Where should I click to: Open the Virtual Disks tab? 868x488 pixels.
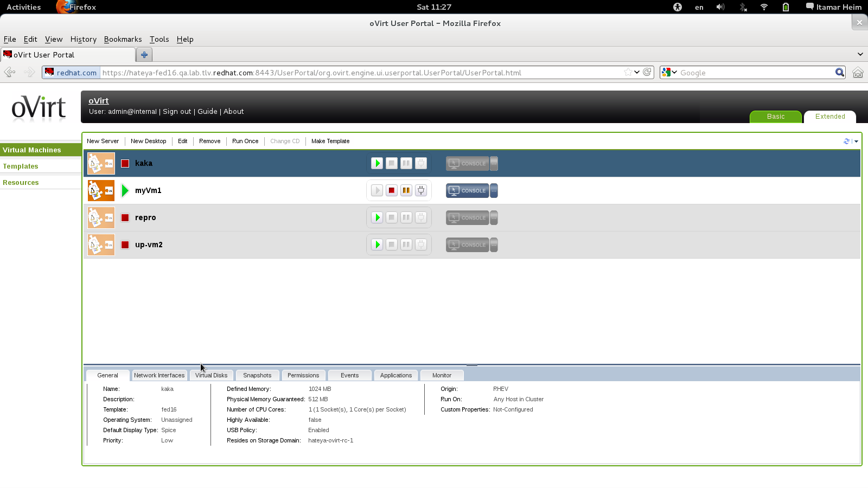click(212, 375)
